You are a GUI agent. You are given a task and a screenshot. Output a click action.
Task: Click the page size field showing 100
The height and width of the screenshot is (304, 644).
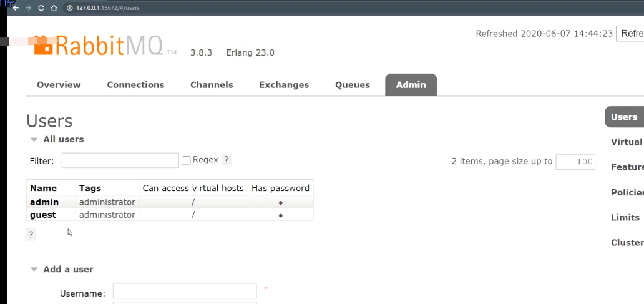point(575,162)
